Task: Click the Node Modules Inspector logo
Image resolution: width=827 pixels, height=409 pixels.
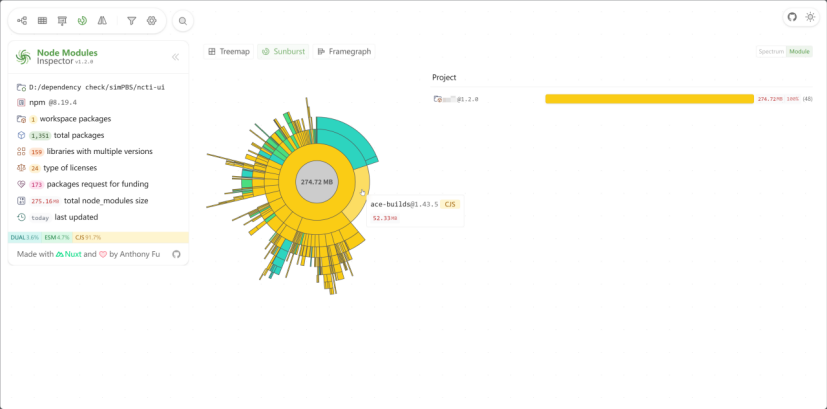Action: [23, 57]
